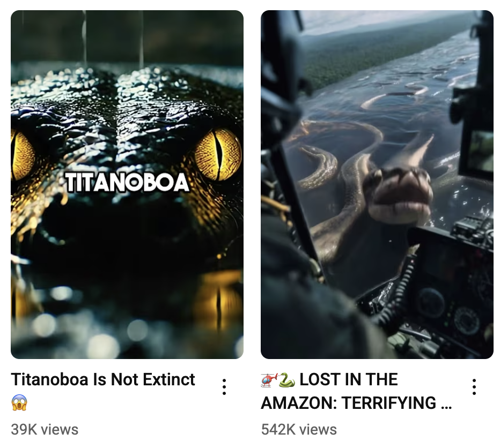500x448 pixels.
Task: Click the screaming face emoji under Titanoboa title
Action: tap(19, 403)
